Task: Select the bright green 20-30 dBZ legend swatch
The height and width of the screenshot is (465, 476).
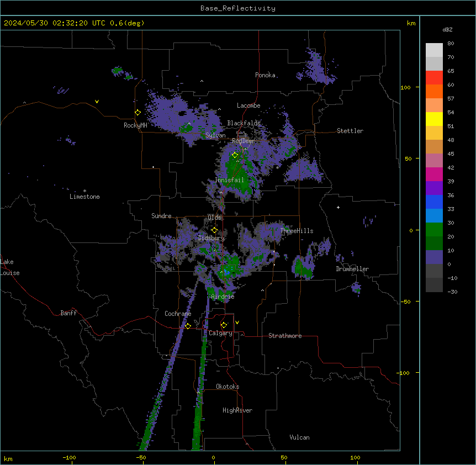Action: point(434,230)
